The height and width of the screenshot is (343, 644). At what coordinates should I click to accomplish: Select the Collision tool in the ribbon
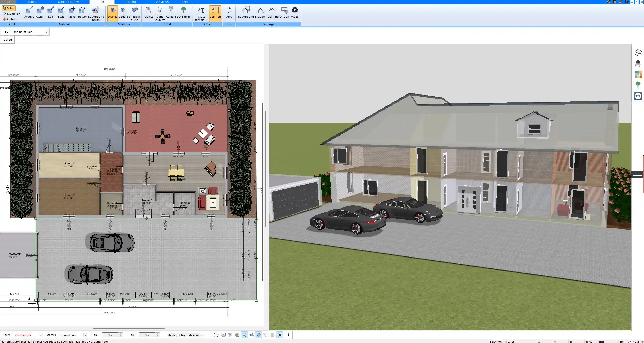point(215,13)
